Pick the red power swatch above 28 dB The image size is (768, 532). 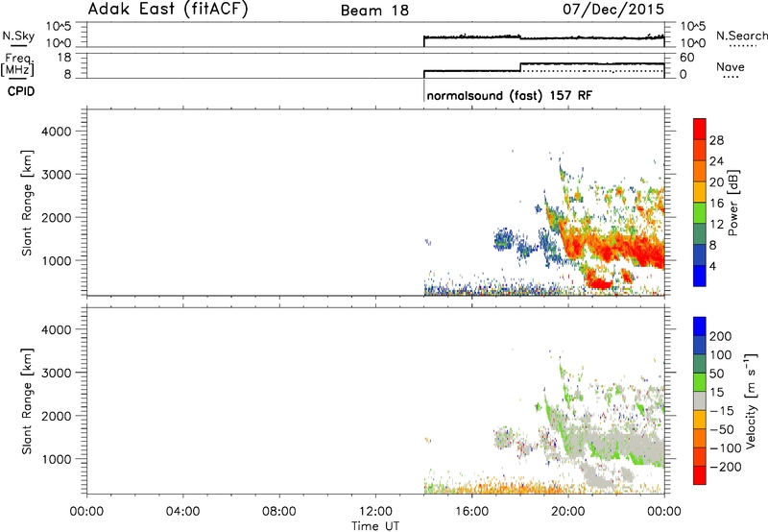pos(700,129)
